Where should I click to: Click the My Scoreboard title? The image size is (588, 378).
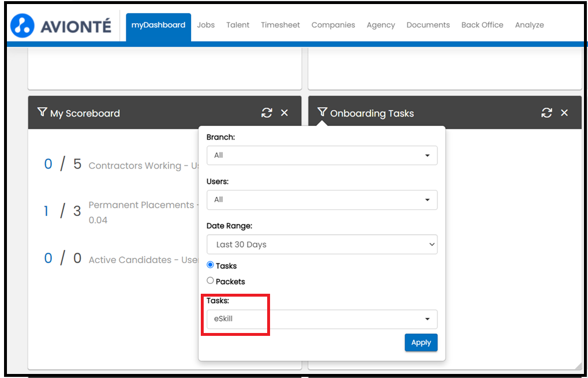(85, 113)
